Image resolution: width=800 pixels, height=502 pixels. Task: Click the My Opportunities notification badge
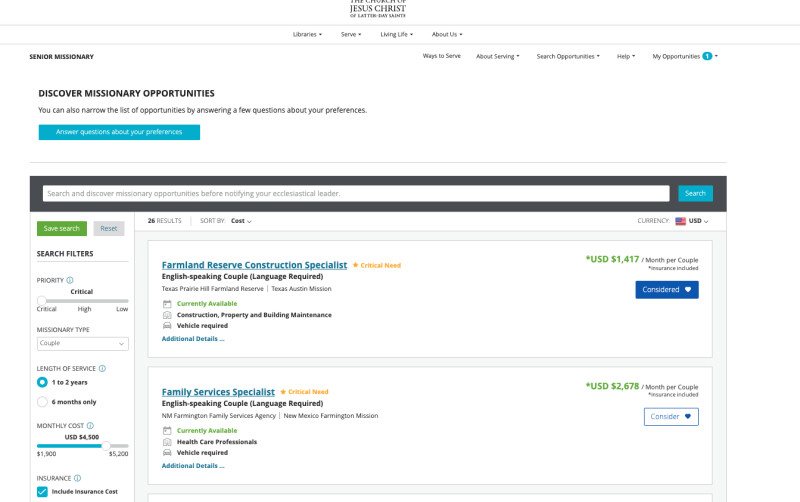click(707, 56)
